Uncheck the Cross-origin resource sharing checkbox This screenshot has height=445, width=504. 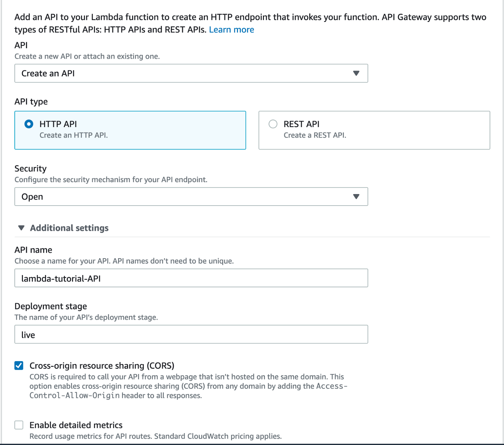pyautogui.click(x=19, y=366)
